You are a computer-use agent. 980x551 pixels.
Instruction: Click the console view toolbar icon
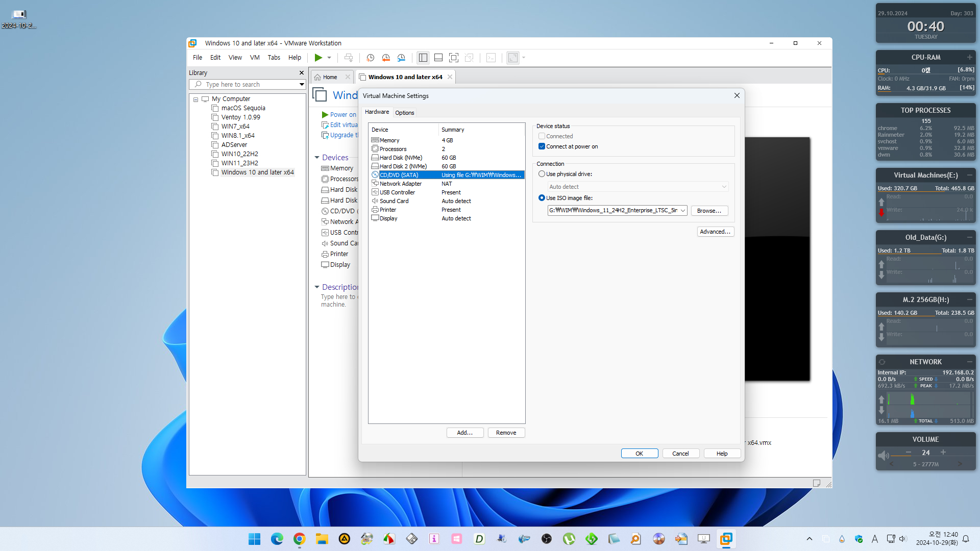(x=491, y=58)
